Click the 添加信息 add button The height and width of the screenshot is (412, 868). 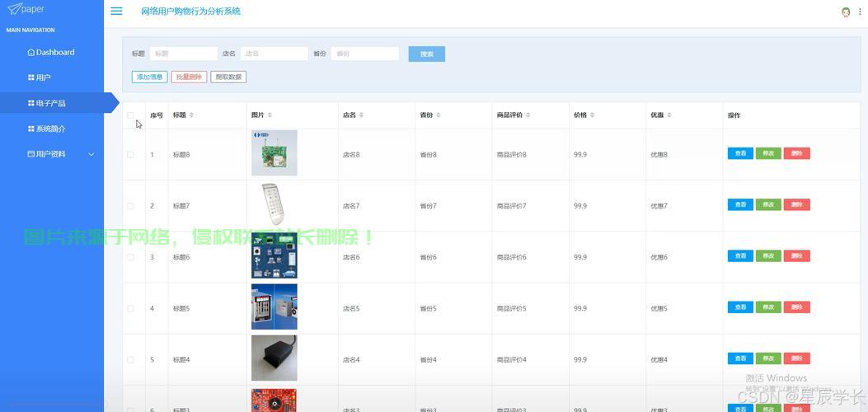point(149,77)
